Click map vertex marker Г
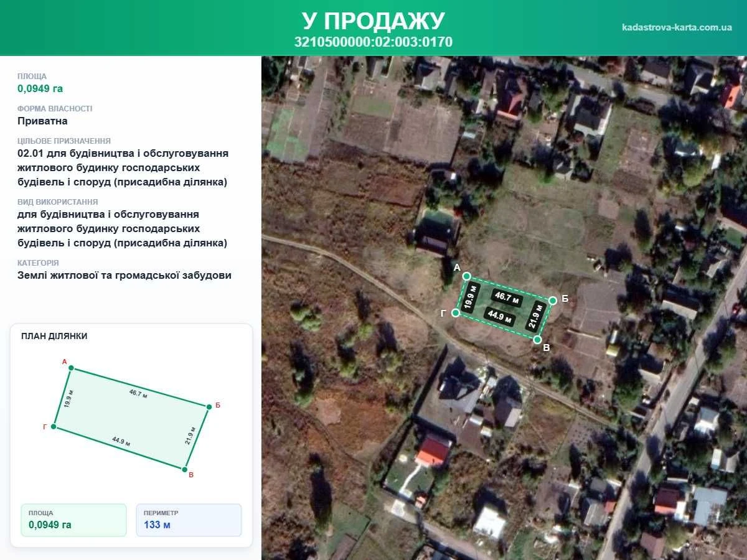747x560 pixels. pos(456,313)
